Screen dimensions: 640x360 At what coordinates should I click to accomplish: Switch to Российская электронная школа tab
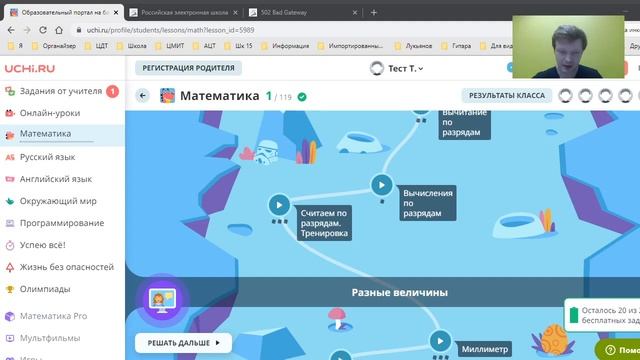coord(184,13)
